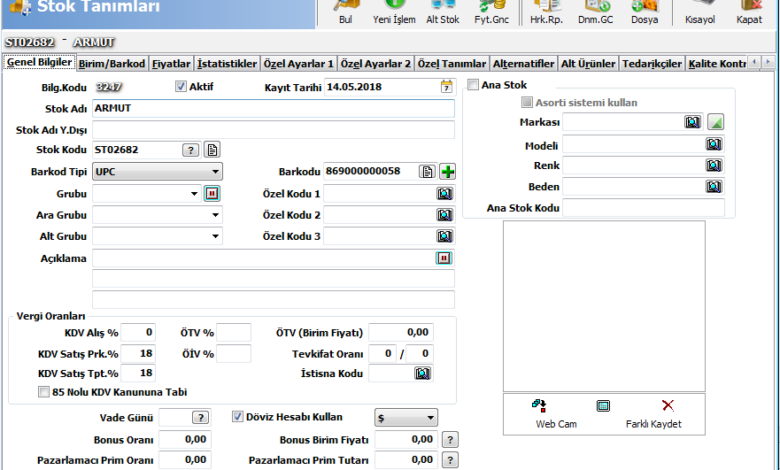Click the Farklı Kaydet button
The height and width of the screenshot is (470, 780).
[653, 414]
